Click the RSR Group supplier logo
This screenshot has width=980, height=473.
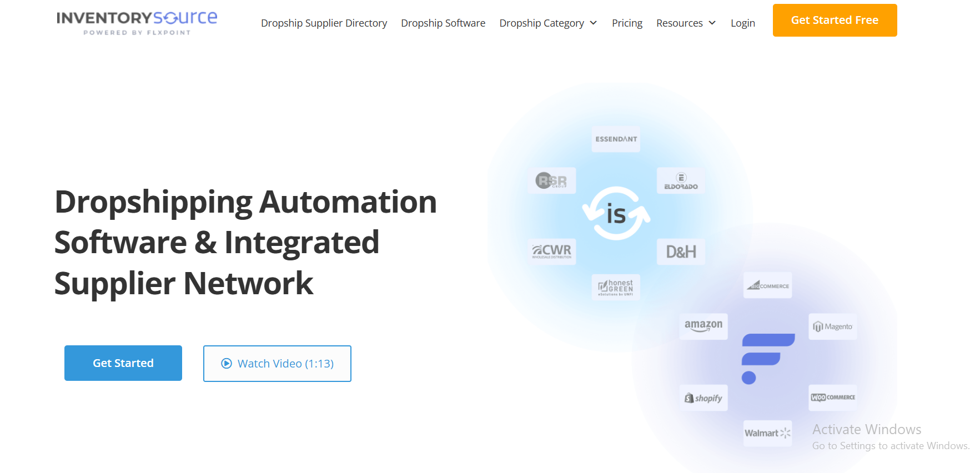551,180
